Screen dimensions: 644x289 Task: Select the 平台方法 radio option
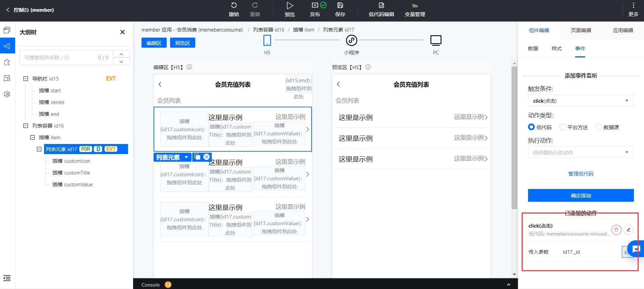[563, 127]
